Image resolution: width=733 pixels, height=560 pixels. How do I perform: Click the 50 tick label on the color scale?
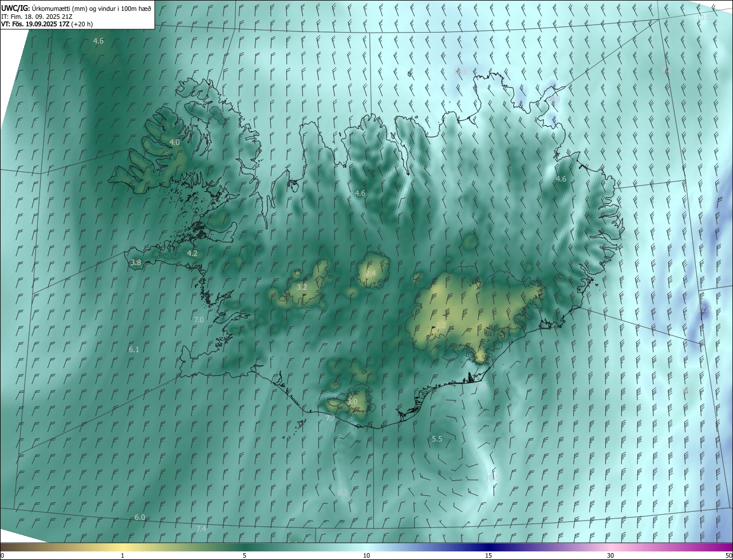point(728,555)
